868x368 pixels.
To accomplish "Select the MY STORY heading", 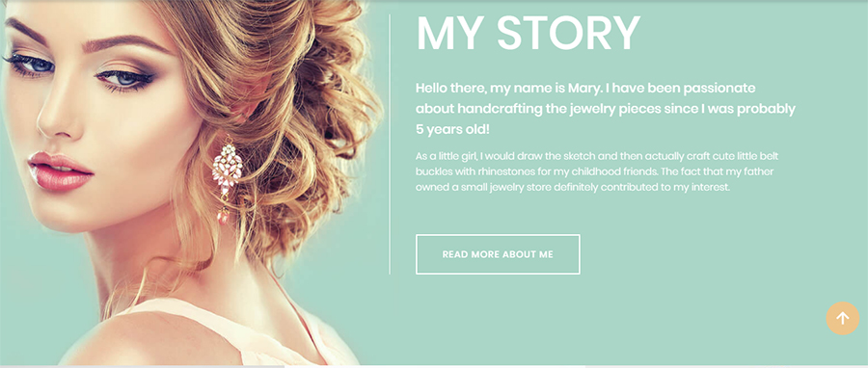I will click(x=529, y=34).
